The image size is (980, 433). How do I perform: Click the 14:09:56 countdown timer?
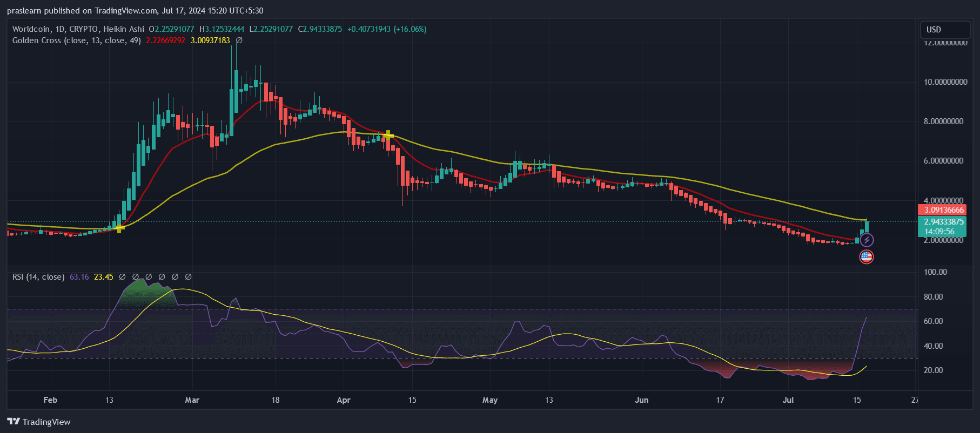(x=939, y=232)
